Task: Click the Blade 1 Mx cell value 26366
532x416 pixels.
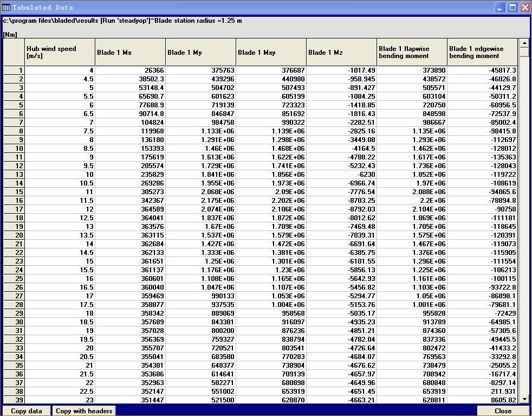Action: coord(130,71)
